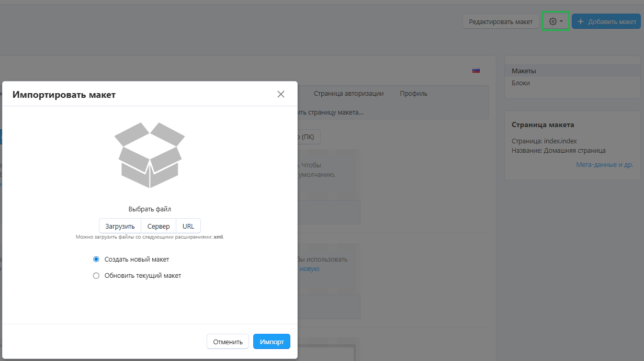The height and width of the screenshot is (361, 644).
Task: Click the Russian flag language icon
Action: 476,71
